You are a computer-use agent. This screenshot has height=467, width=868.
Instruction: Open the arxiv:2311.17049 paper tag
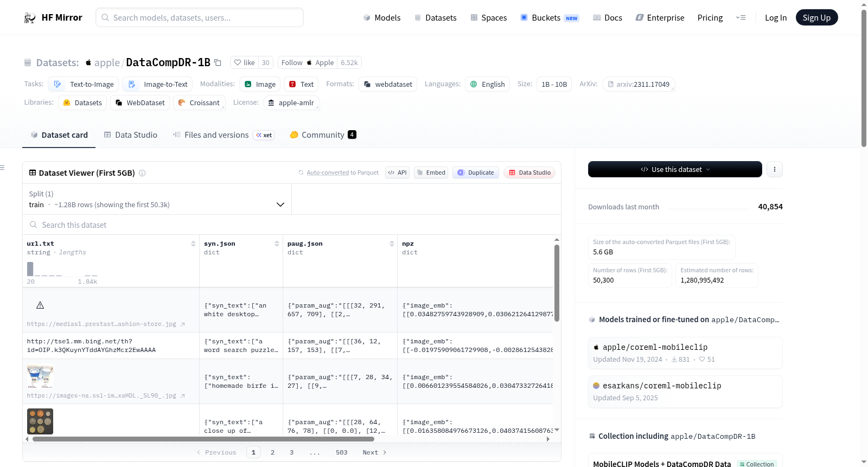point(639,85)
